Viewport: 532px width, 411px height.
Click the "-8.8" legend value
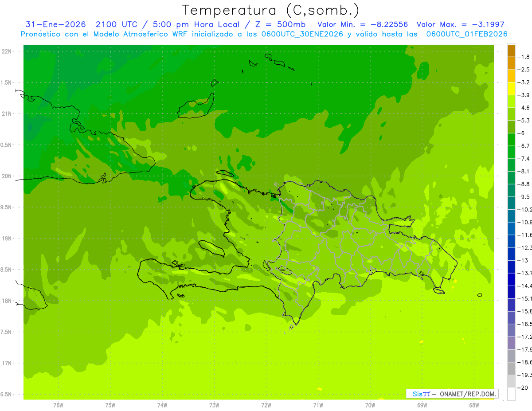524,184
